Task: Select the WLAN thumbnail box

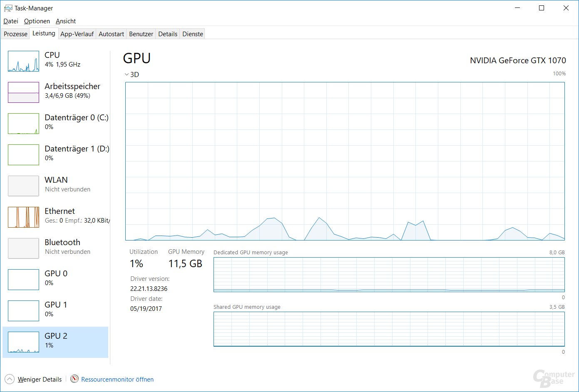Action: 24,186
